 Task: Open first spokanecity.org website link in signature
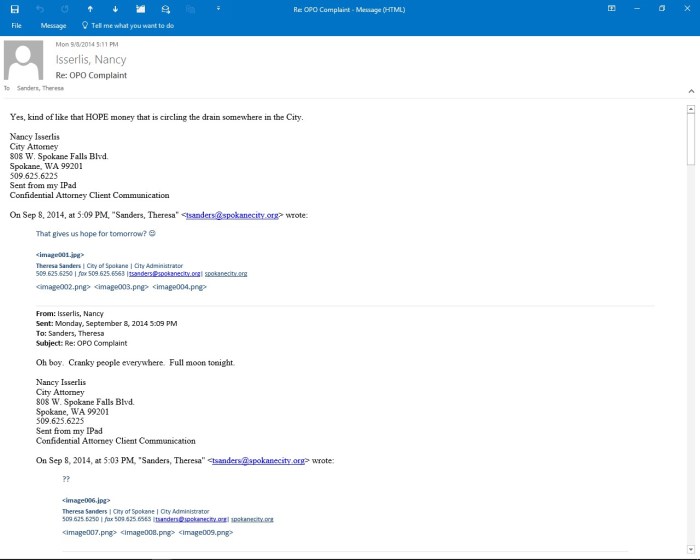(226, 273)
